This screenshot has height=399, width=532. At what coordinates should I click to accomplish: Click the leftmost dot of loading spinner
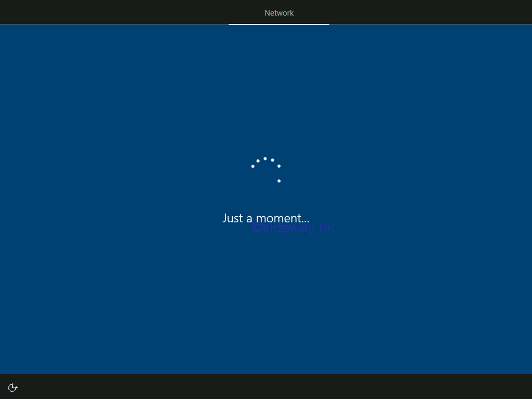pos(253,166)
